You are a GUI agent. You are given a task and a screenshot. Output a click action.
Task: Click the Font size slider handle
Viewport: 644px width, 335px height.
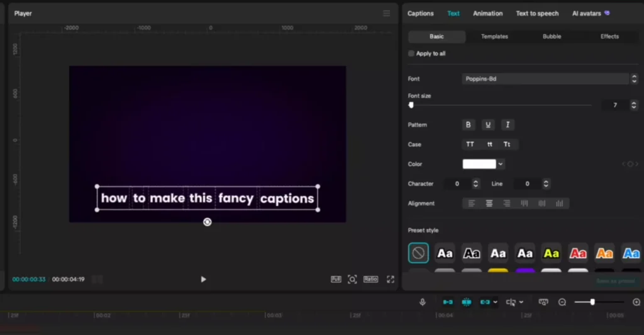pyautogui.click(x=411, y=105)
